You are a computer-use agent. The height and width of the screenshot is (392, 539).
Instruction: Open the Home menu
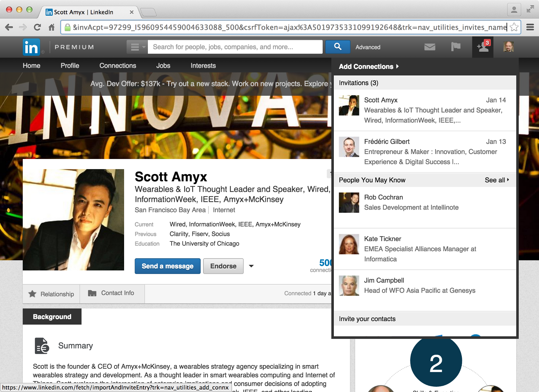click(31, 66)
